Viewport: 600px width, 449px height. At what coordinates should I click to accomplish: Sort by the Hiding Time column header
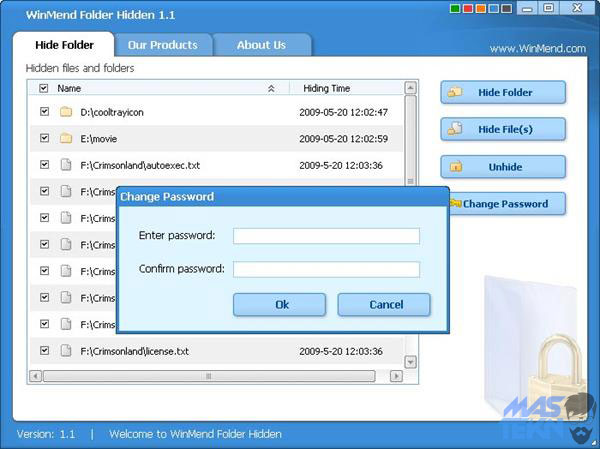click(326, 88)
